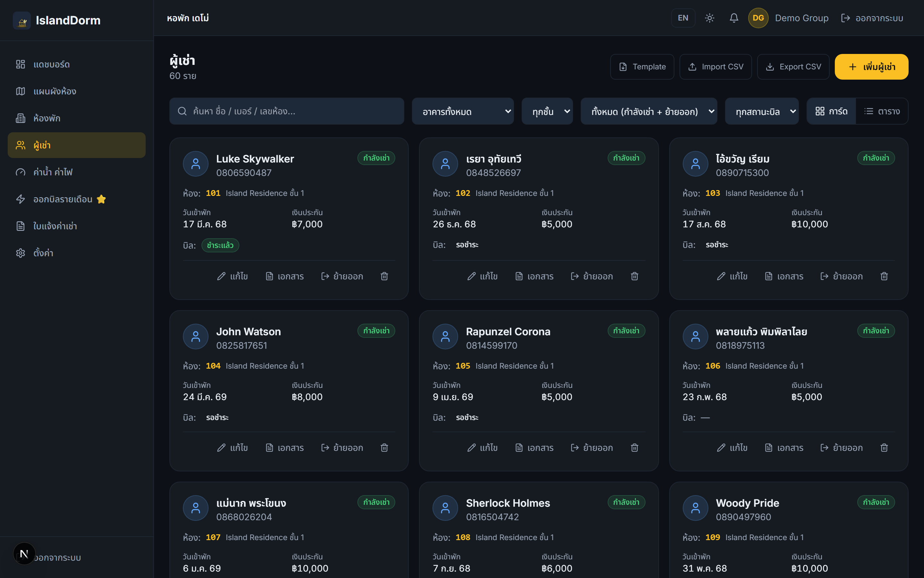Switch language with the EN button

click(683, 18)
